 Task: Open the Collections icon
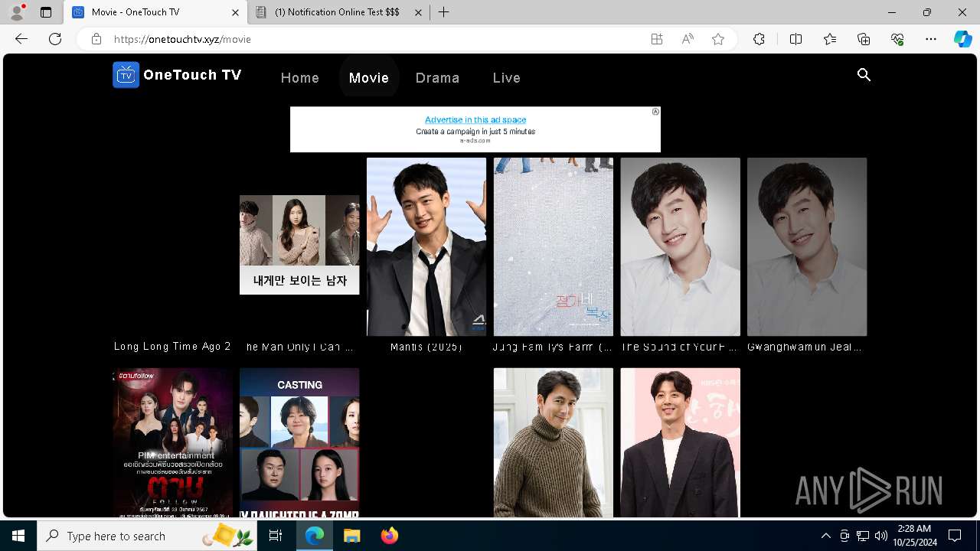coord(864,39)
